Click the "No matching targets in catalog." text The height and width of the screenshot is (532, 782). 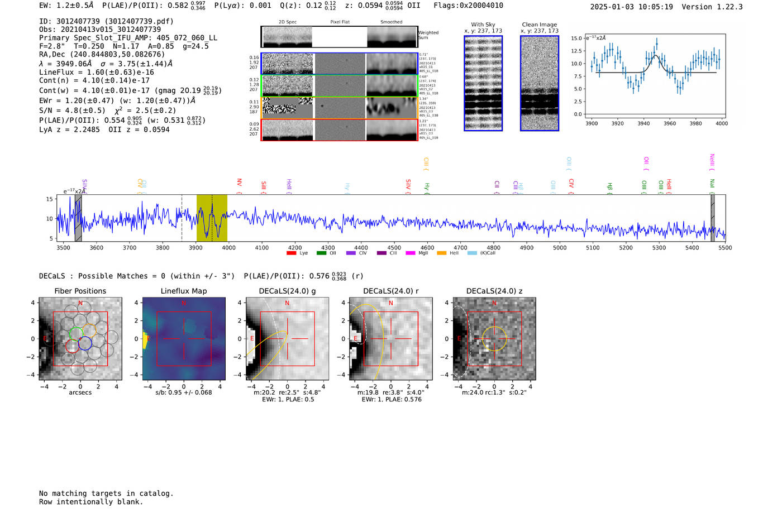point(106,493)
